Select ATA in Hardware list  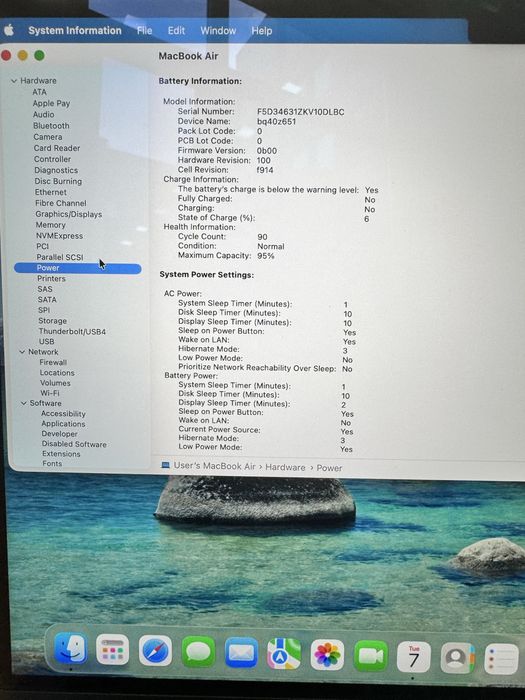click(x=39, y=92)
